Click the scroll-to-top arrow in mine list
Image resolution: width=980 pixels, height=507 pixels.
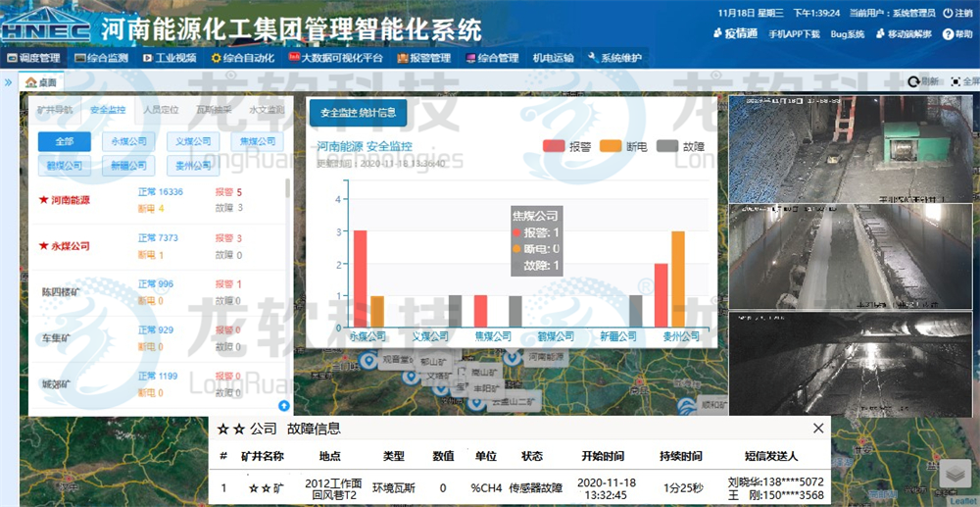click(283, 405)
